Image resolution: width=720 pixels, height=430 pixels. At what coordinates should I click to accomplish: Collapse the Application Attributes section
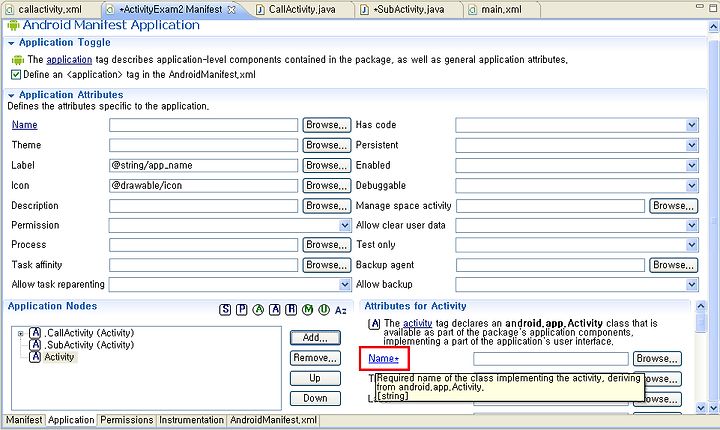tap(11, 95)
